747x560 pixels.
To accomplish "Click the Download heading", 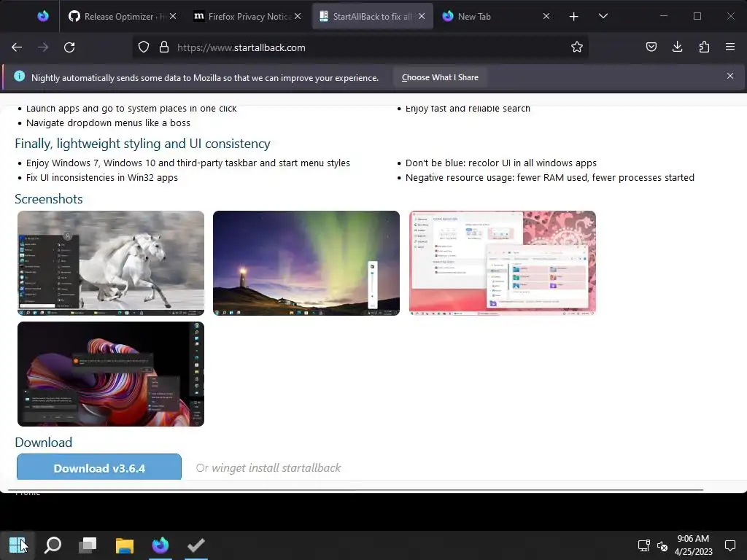I will [x=43, y=443].
